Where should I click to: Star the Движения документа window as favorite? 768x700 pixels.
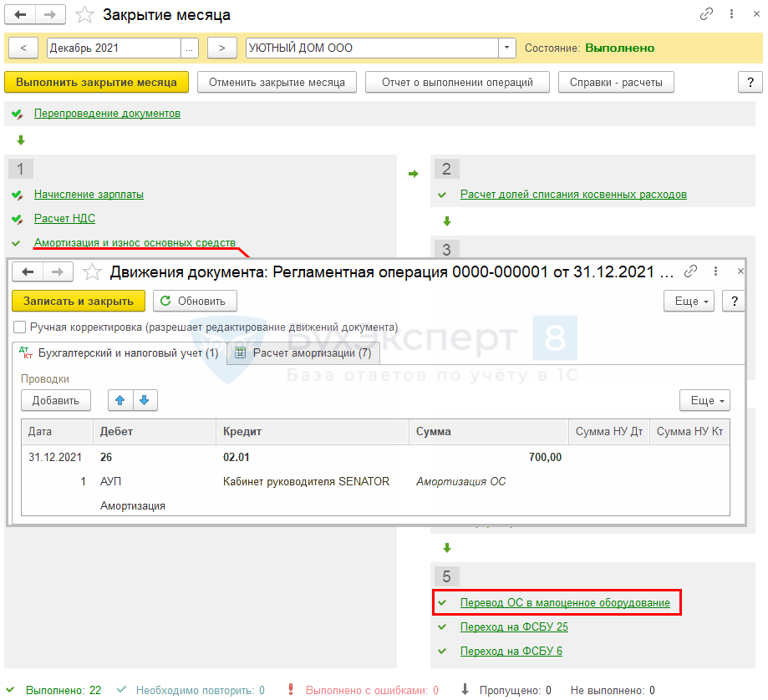coord(93,271)
